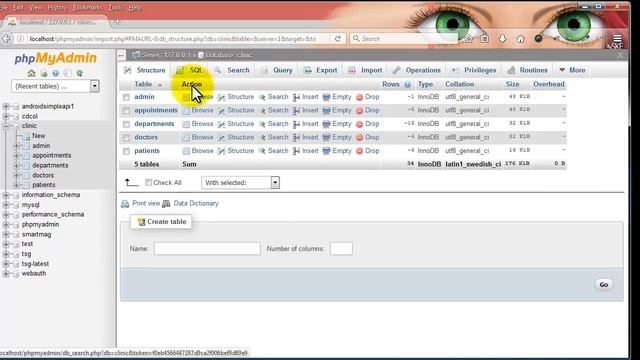Image resolution: width=640 pixels, height=360 pixels.
Task: Tick the checkbox for the admin table
Action: pos(126,97)
